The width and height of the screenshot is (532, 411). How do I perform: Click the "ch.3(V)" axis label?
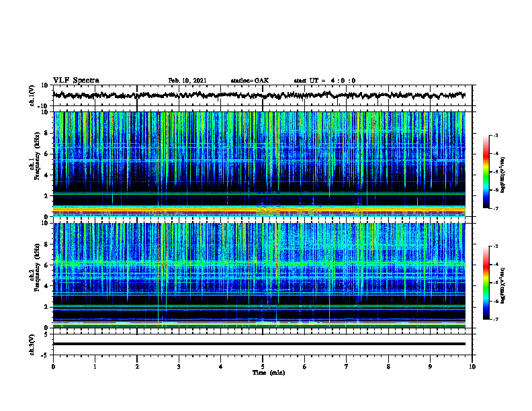point(32,345)
